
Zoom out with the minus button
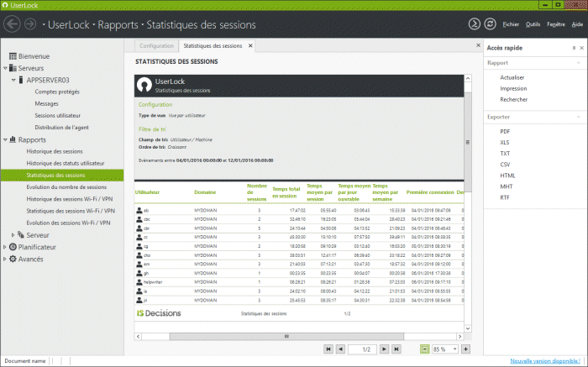click(425, 349)
